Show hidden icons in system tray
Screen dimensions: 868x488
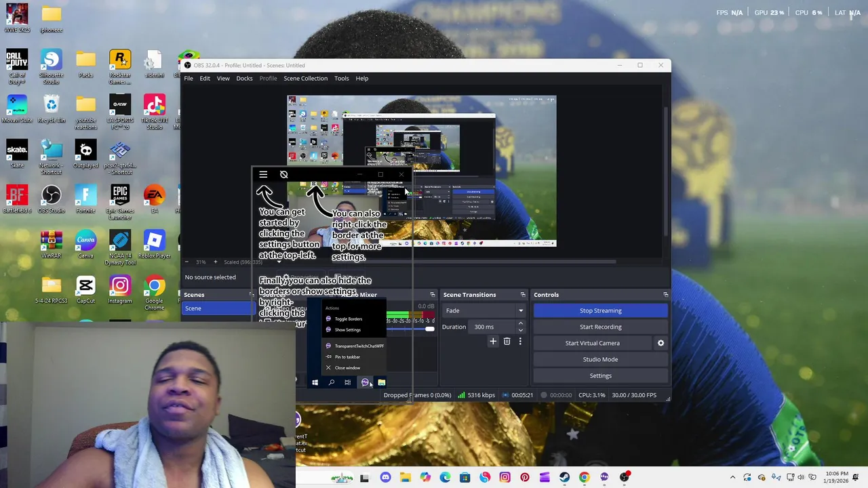[x=732, y=477]
